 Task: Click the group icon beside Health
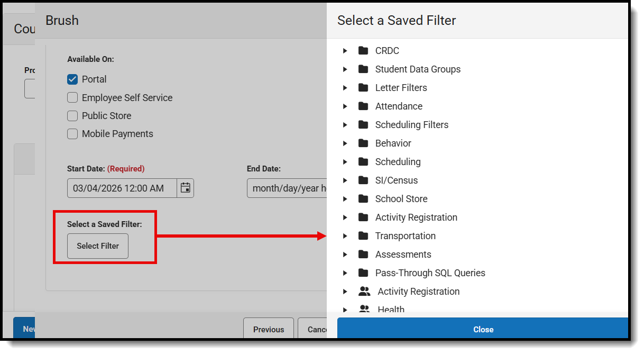tap(364, 310)
